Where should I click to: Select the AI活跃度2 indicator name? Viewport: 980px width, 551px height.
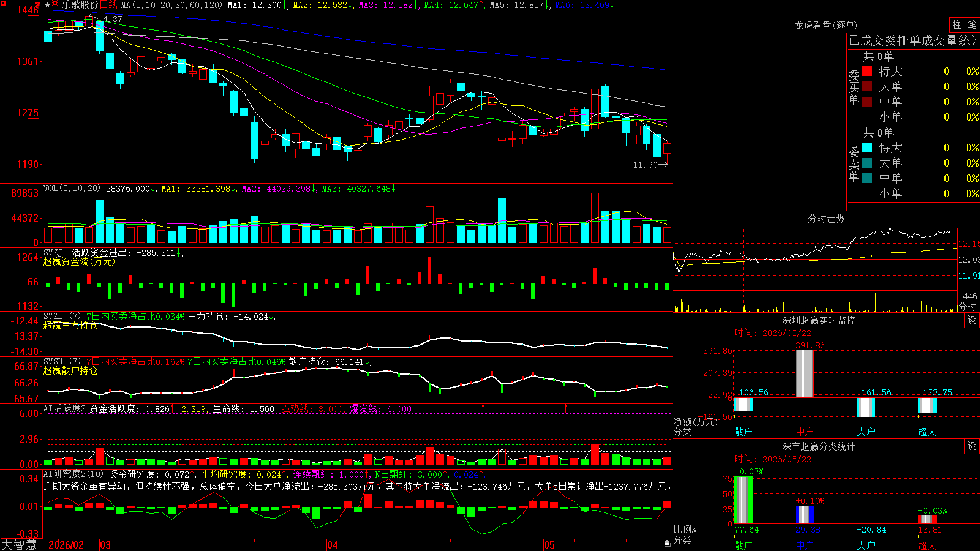pos(65,408)
